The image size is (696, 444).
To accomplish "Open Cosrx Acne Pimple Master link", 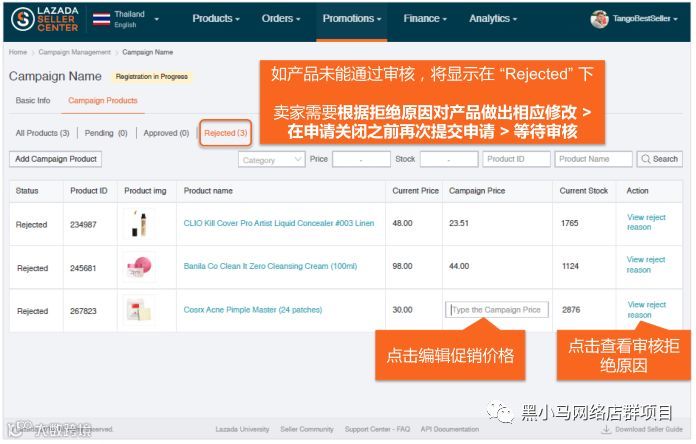I will click(253, 309).
